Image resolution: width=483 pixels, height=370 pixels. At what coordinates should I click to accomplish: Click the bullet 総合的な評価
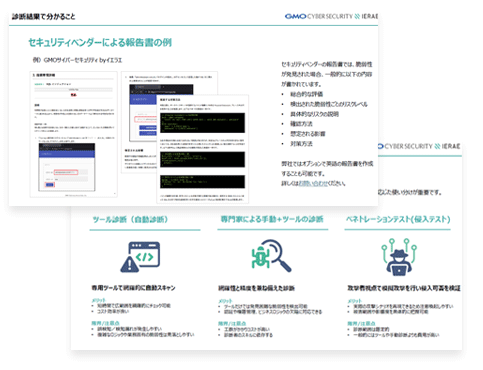pos(306,94)
